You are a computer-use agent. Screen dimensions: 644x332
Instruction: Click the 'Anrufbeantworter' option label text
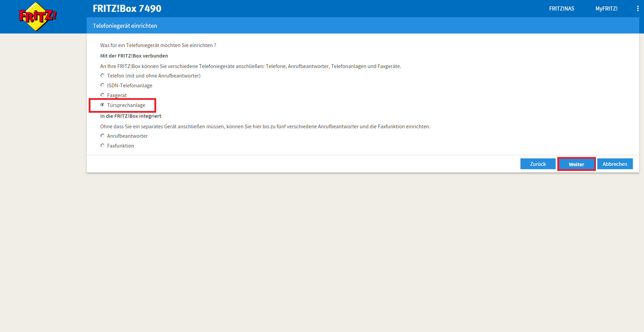point(127,136)
